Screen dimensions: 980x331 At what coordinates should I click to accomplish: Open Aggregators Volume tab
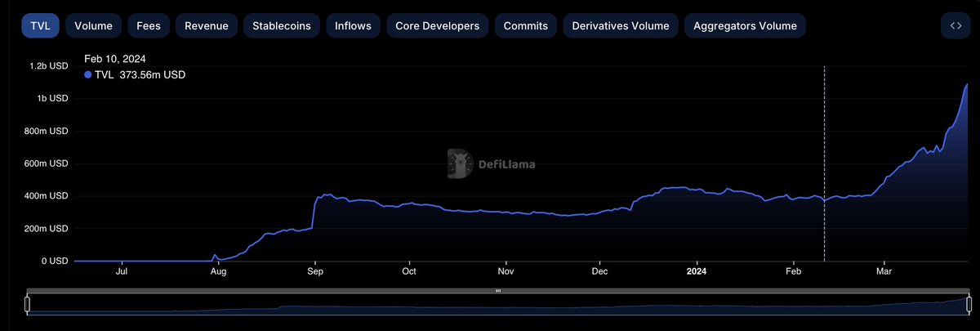(x=745, y=25)
